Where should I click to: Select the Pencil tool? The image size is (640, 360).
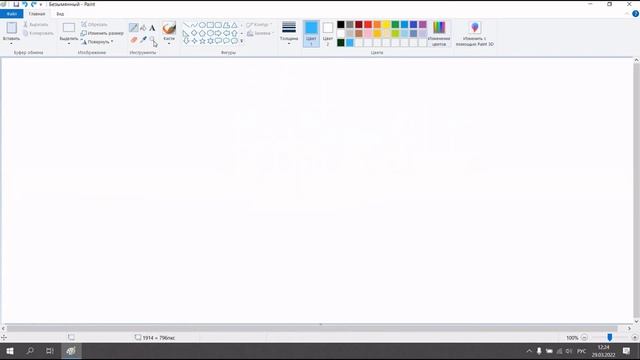[x=133, y=28]
